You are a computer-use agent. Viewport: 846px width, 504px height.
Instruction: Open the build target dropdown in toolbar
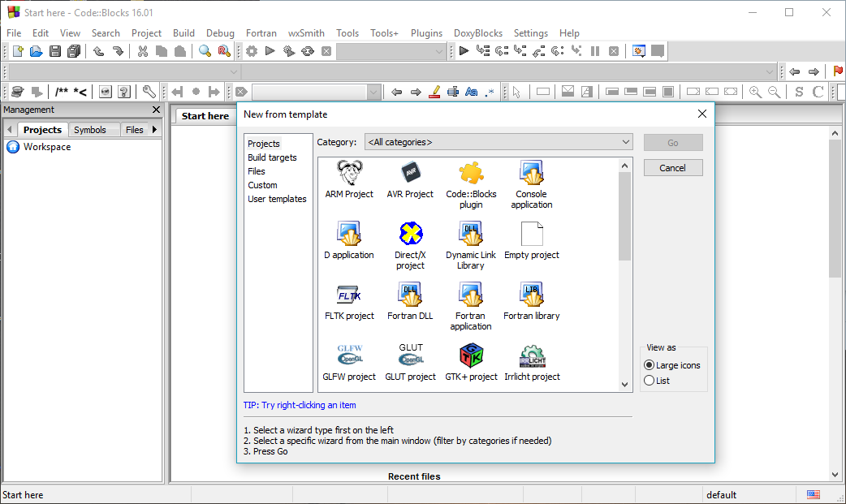(391, 52)
